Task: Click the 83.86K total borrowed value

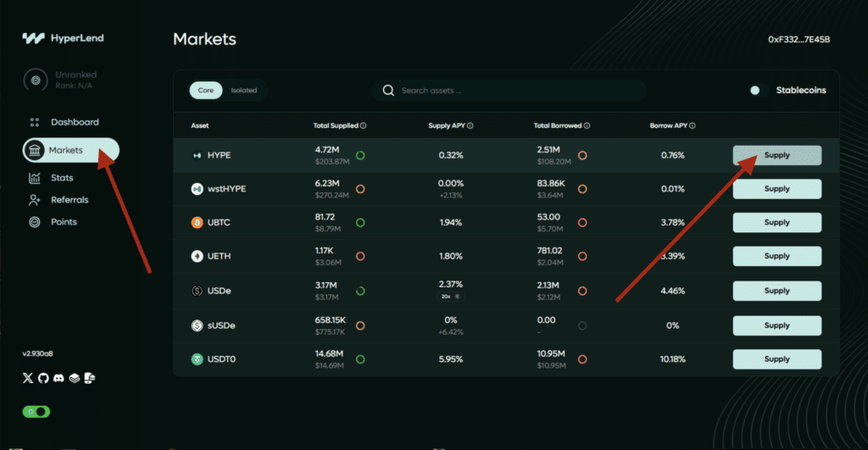Action: coord(551,183)
